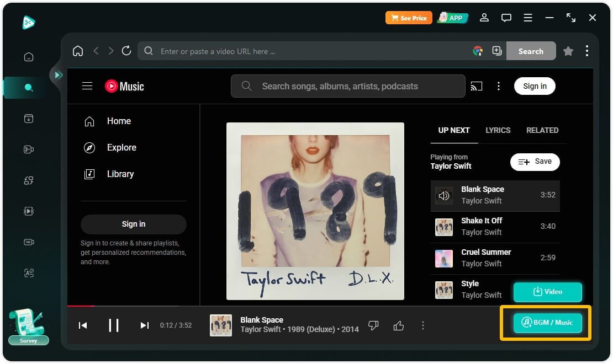Open the three-dot menu beside the cast icon
The image size is (613, 364).
point(499,86)
